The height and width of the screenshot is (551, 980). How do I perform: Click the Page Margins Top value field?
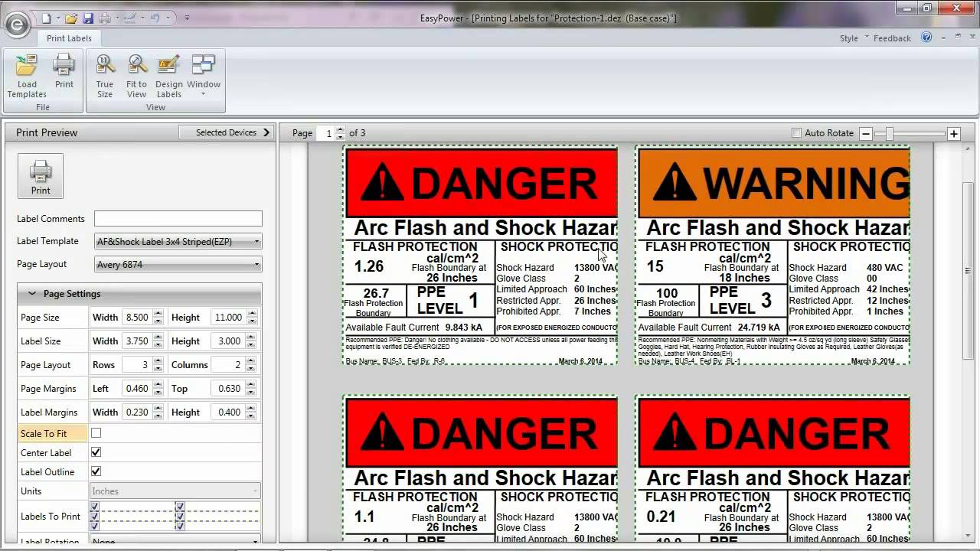tap(227, 389)
